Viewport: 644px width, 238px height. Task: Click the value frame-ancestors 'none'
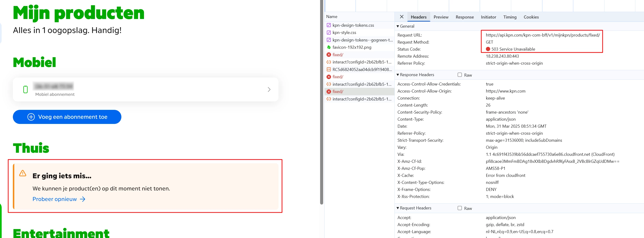point(507,112)
